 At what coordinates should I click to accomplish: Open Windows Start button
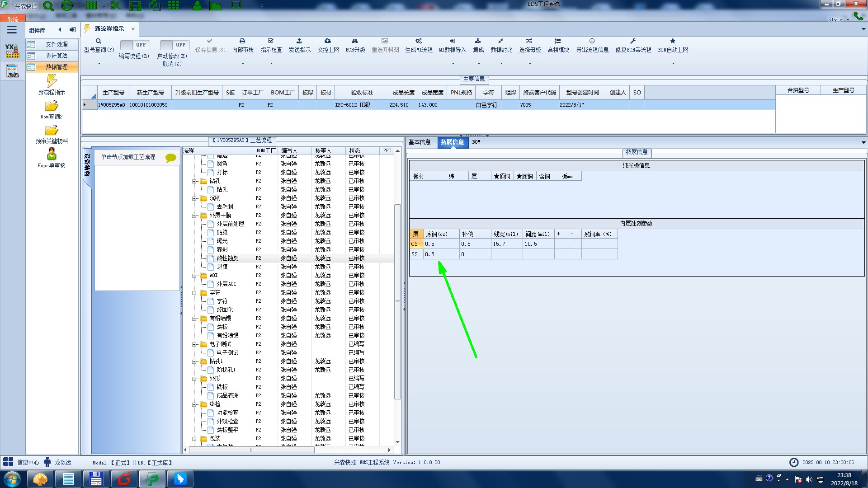[x=12, y=479]
